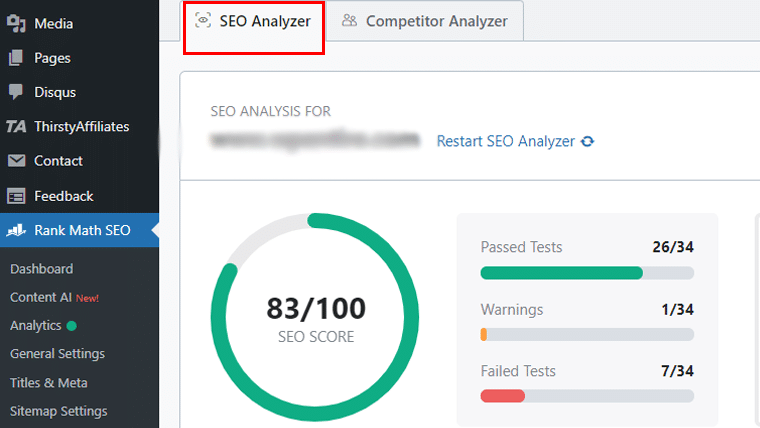Screen dimensions: 760x428
Task: Click the Failed Tests progress bar
Action: point(587,396)
